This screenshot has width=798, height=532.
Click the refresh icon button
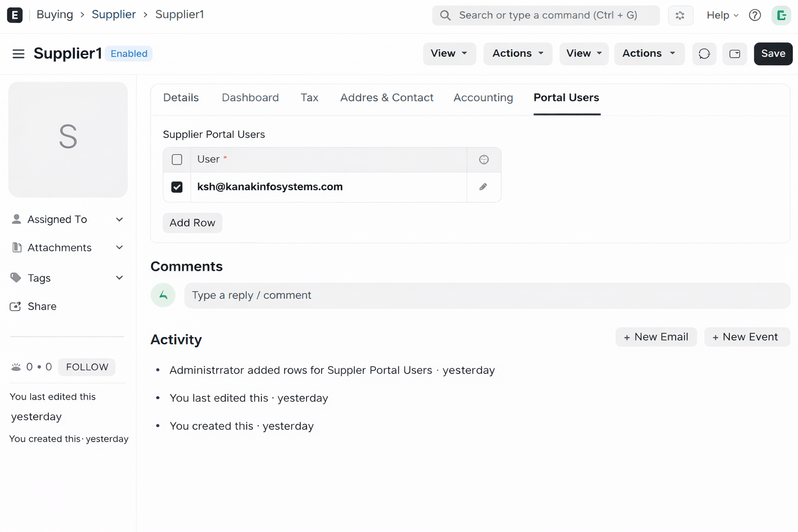click(x=704, y=54)
